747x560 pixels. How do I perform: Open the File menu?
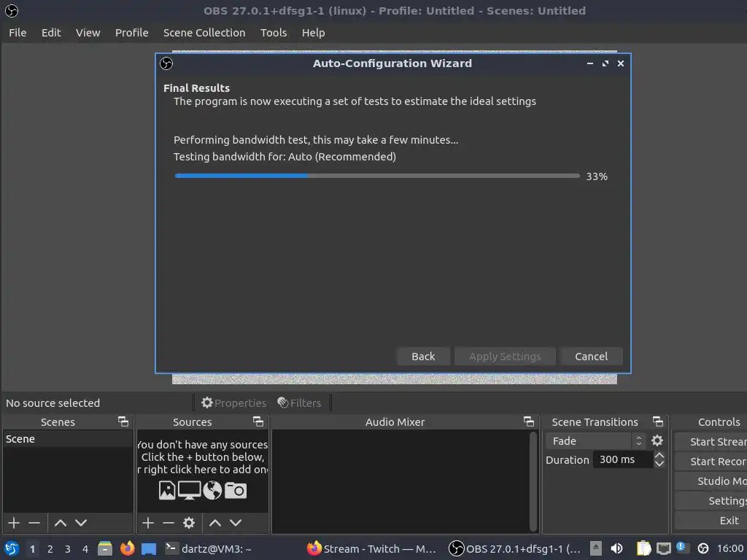(x=18, y=33)
